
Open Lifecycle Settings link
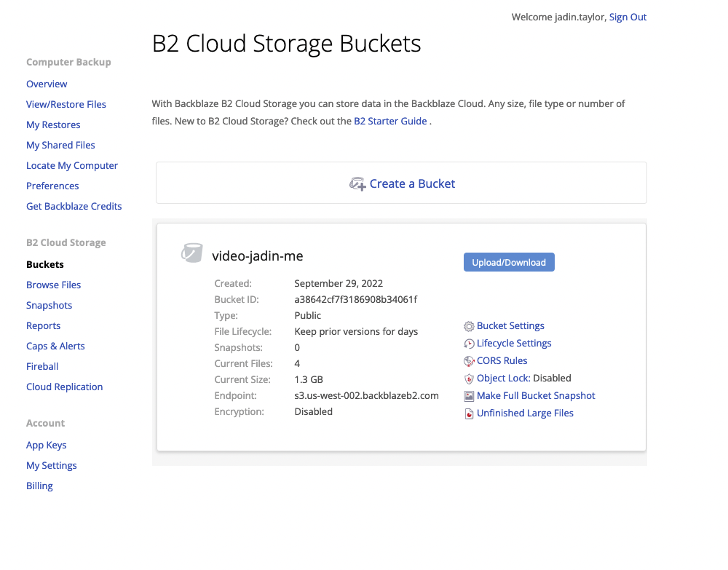[x=514, y=343]
